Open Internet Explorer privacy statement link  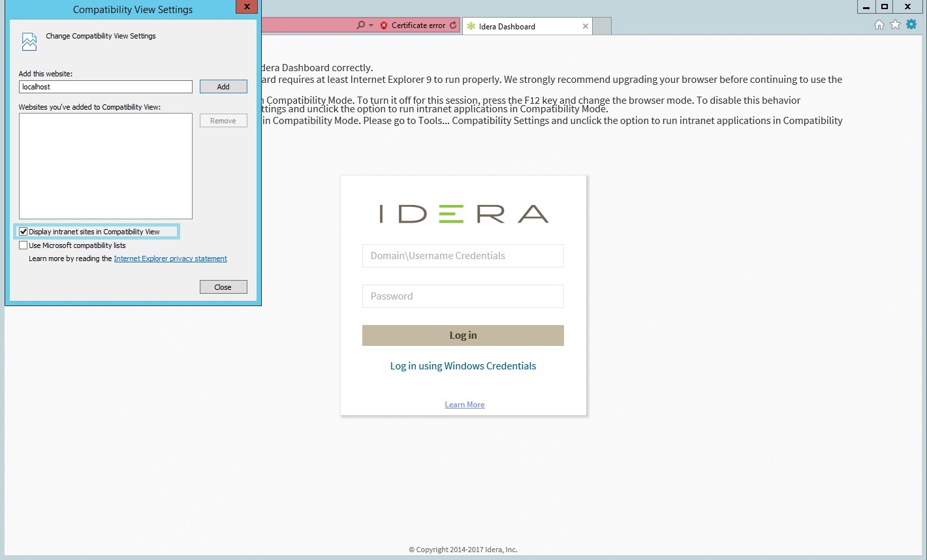pyautogui.click(x=170, y=258)
